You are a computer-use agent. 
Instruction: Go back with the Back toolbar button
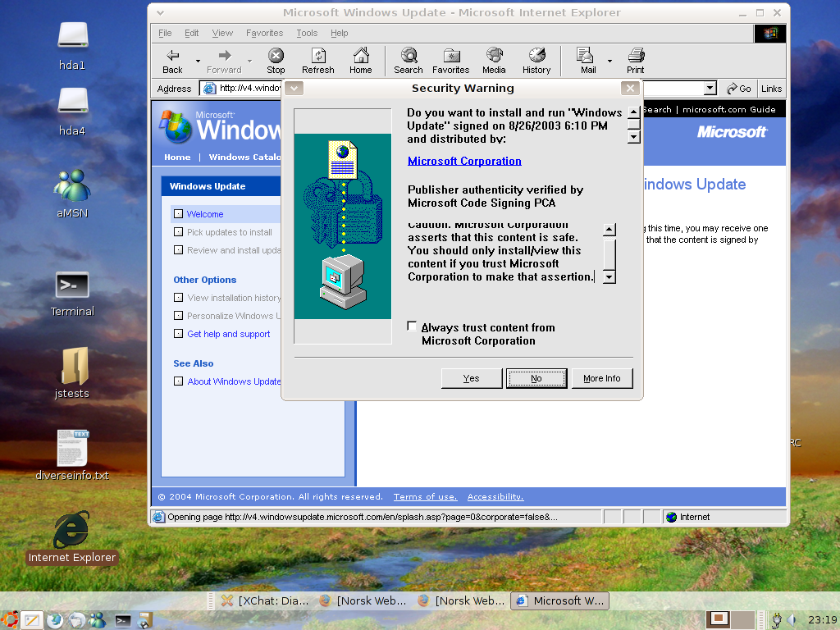pyautogui.click(x=172, y=61)
